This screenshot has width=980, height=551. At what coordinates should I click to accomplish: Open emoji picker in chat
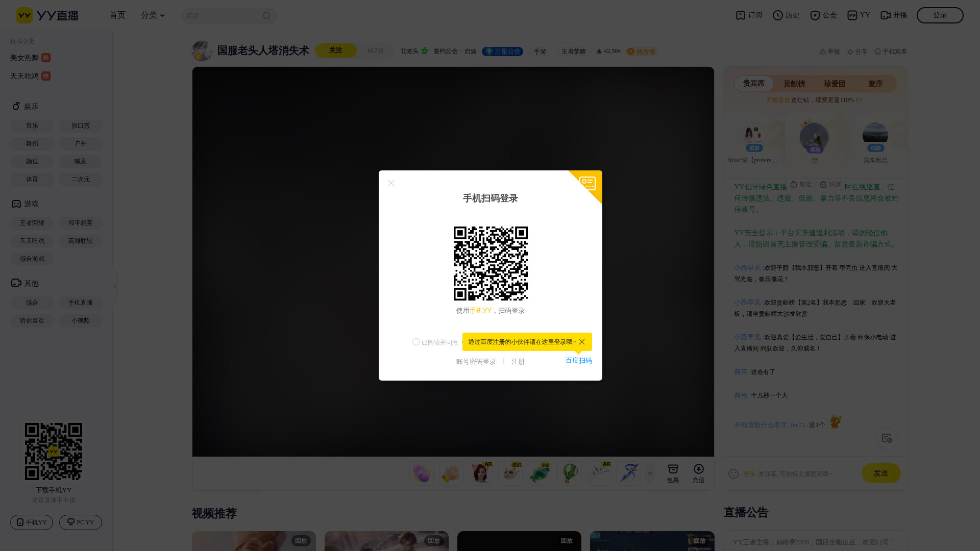tap(733, 474)
